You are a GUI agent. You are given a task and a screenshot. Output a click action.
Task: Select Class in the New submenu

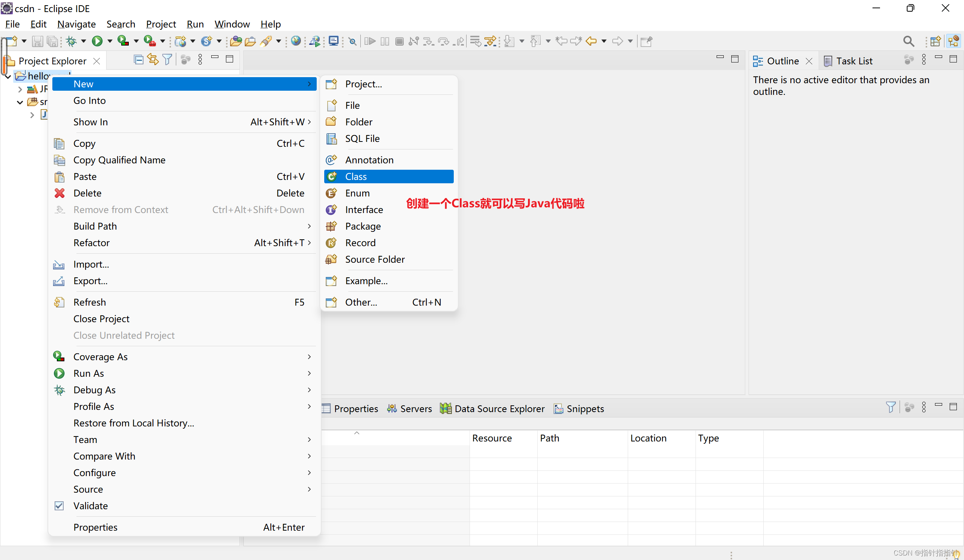(389, 177)
